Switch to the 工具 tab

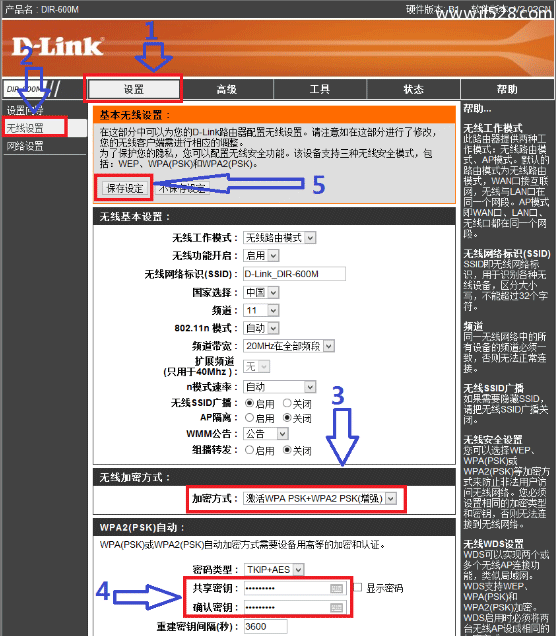[320, 89]
